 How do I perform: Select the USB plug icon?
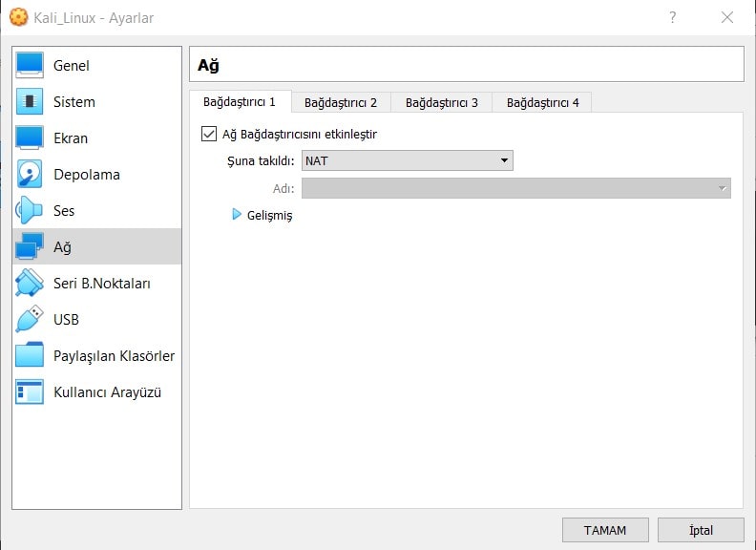30,319
